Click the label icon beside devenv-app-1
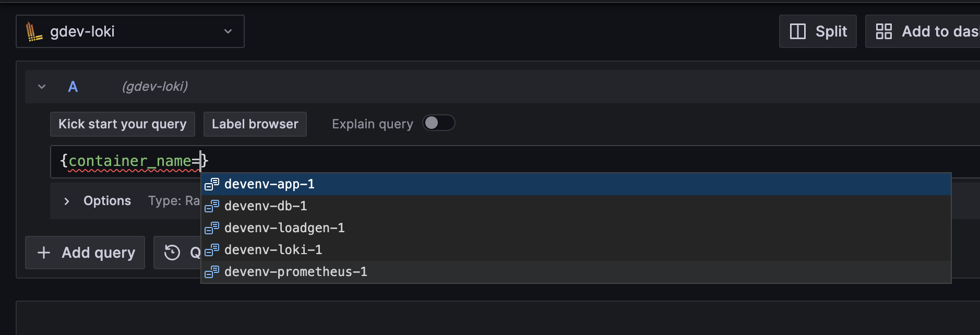The width and height of the screenshot is (980, 335). pos(212,184)
